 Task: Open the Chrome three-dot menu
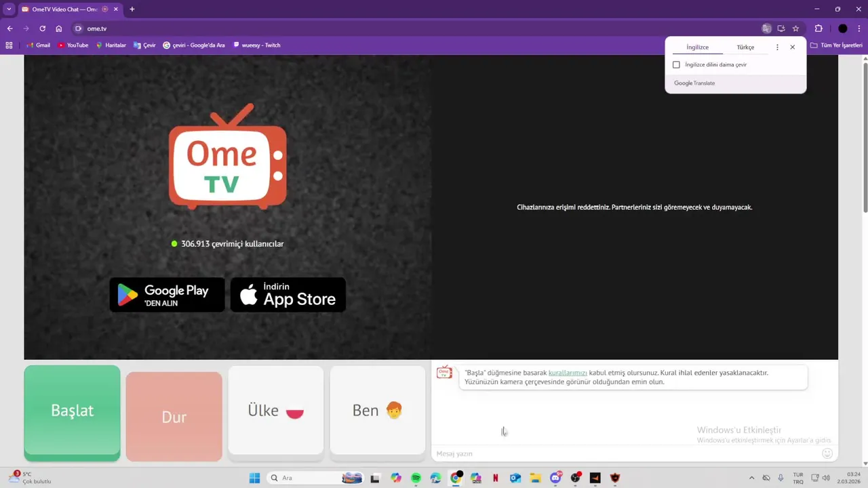[x=859, y=28]
